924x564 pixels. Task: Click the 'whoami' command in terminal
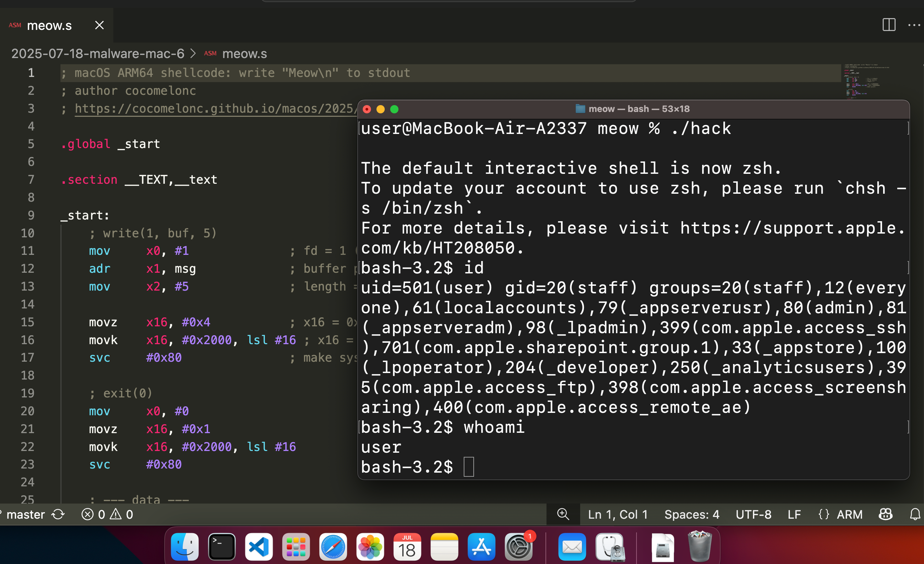(x=494, y=427)
